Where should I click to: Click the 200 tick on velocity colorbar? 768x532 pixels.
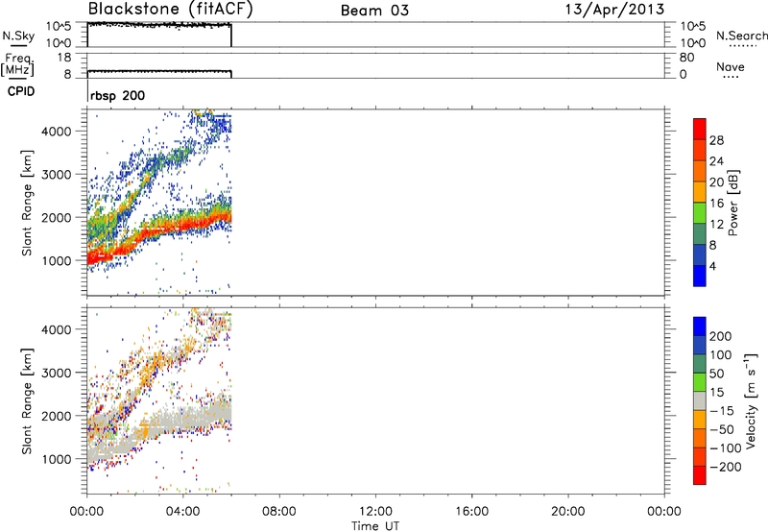(x=721, y=336)
